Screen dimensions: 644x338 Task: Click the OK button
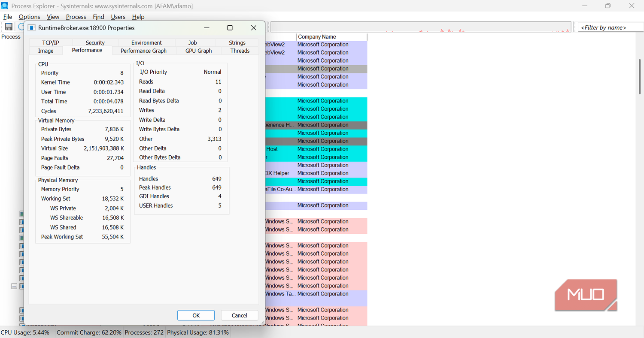pos(196,315)
